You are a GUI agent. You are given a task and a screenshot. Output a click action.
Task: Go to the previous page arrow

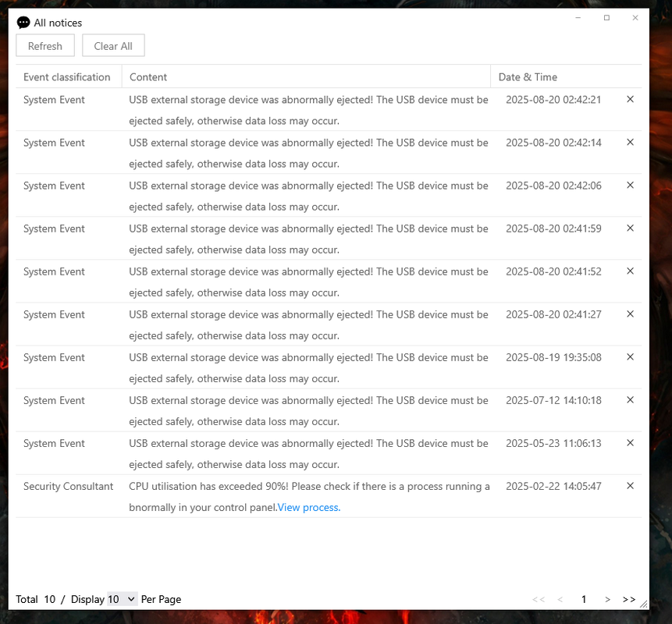point(560,599)
